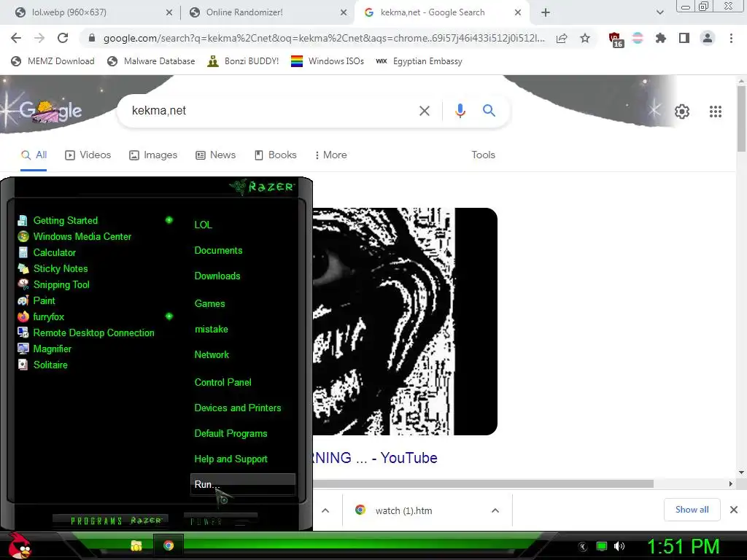Open the YouTube result link
The height and width of the screenshot is (560, 747).
[x=376, y=458]
